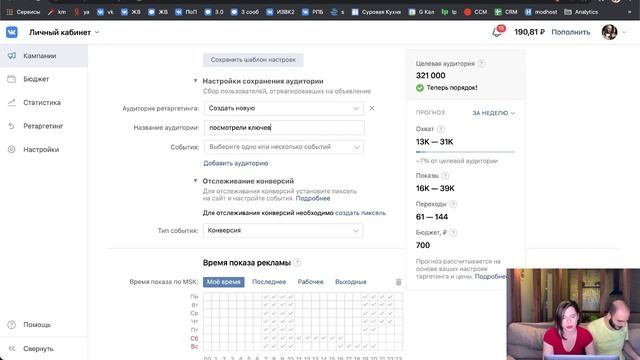The image size is (640, 360).
Task: Toggle Пт 20:00 cell in schedule grid
Action: point(374,330)
